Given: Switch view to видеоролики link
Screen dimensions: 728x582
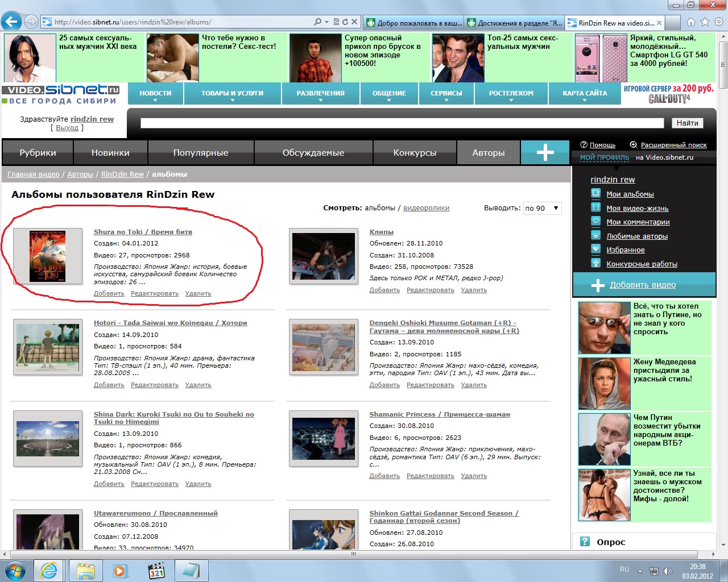Looking at the screenshot, I should 426,208.
